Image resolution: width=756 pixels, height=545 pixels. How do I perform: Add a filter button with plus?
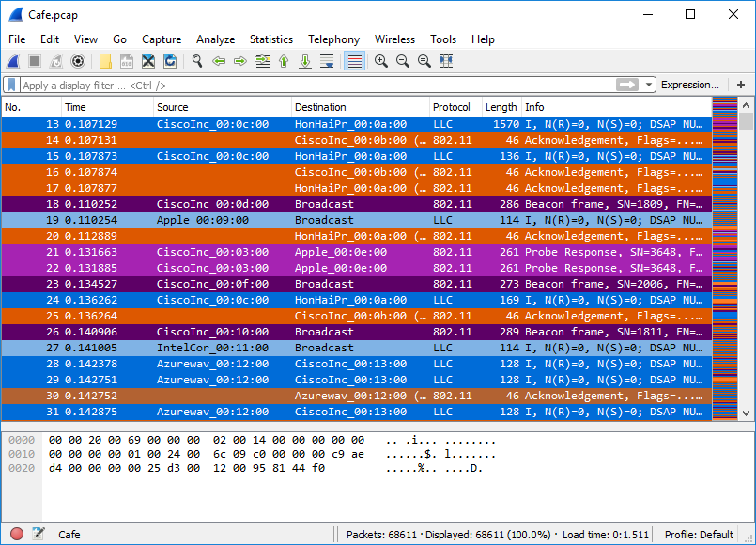click(741, 85)
